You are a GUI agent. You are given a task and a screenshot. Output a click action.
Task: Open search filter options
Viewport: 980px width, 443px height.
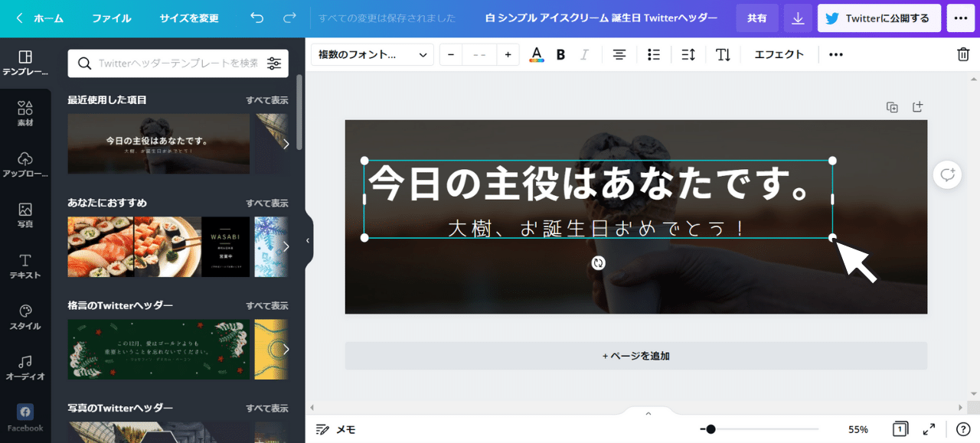(x=274, y=64)
